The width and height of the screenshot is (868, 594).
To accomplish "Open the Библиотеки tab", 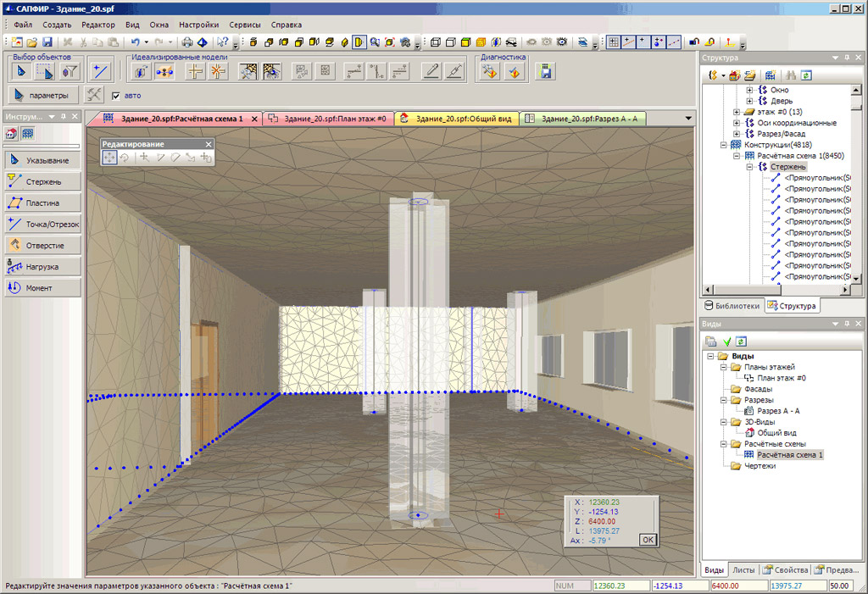I will pos(734,306).
